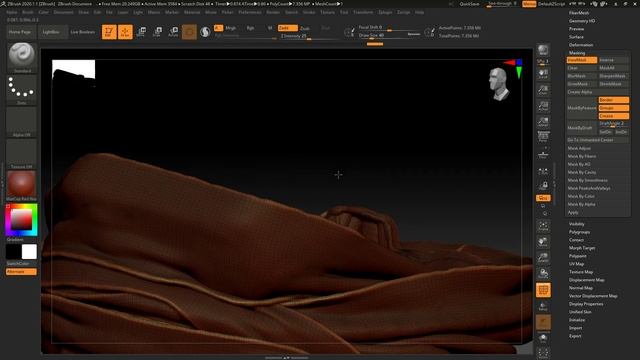Screen dimensions: 640x360
Task: Open the Dots stroke picker
Action: [x=21, y=90]
